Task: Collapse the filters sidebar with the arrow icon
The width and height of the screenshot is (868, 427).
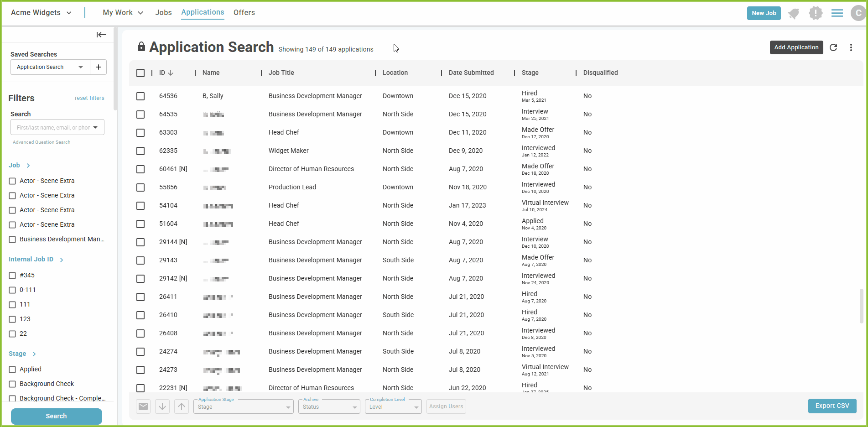Action: coord(101,35)
